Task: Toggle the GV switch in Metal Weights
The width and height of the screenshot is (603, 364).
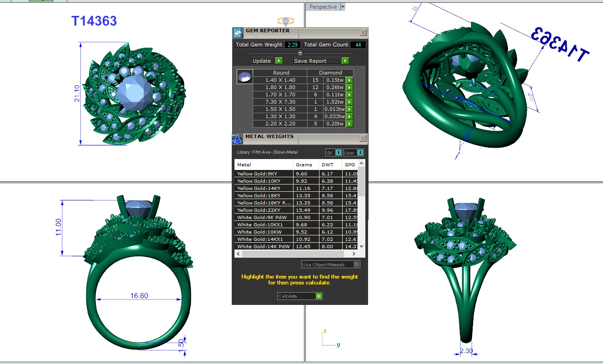Action: click(x=333, y=153)
